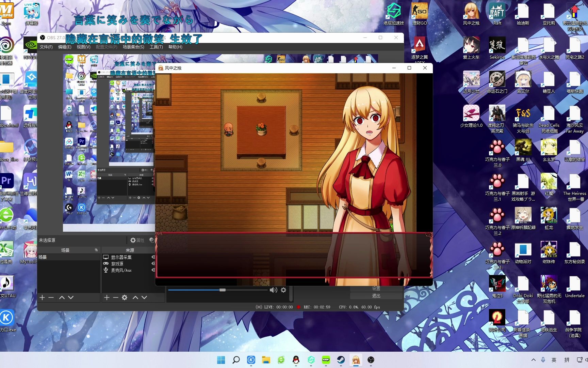
Task: Click the bald character sprite in game
Action: [229, 129]
